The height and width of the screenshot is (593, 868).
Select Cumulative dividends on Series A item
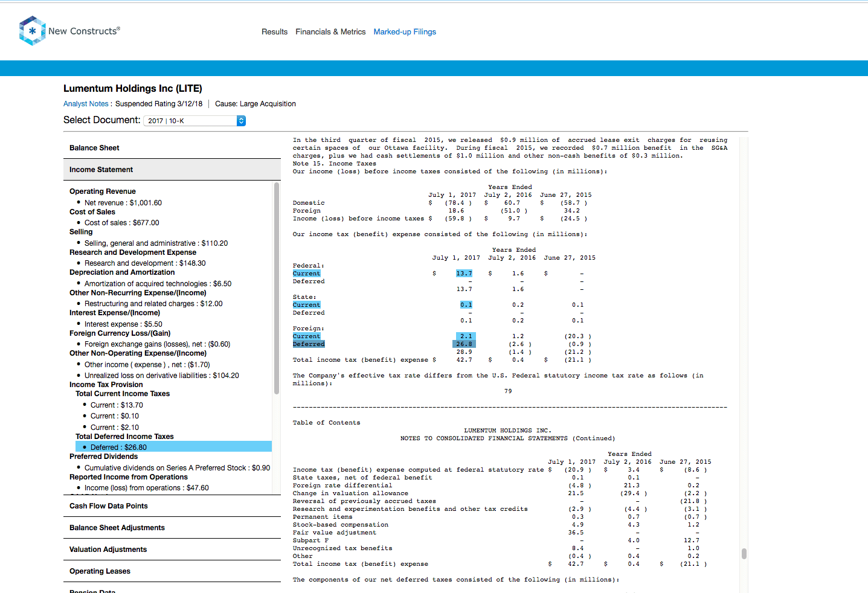click(178, 468)
